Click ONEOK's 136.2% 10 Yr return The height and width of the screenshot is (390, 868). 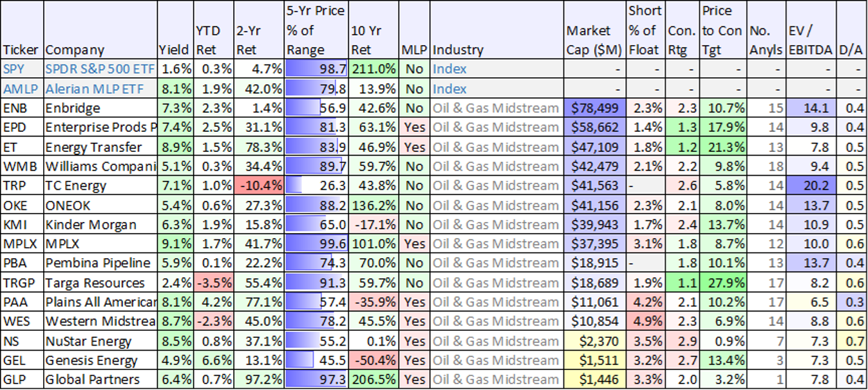tap(373, 205)
